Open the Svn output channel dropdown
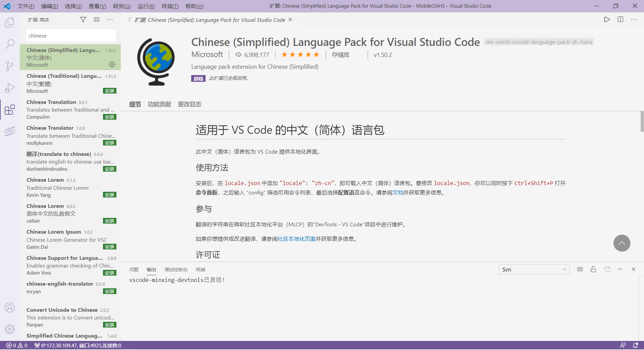644x350 pixels. pyautogui.click(x=534, y=269)
